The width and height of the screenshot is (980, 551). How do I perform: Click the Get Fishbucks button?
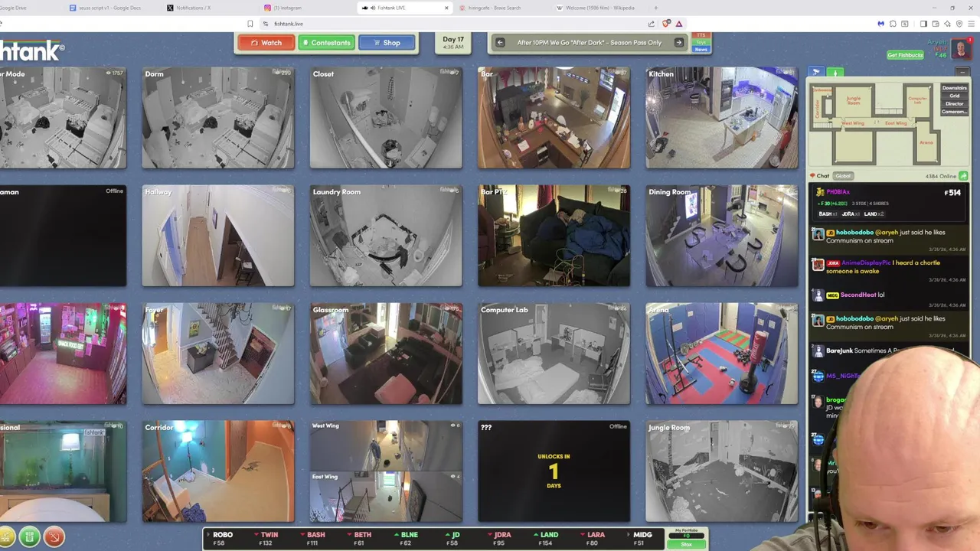(905, 55)
